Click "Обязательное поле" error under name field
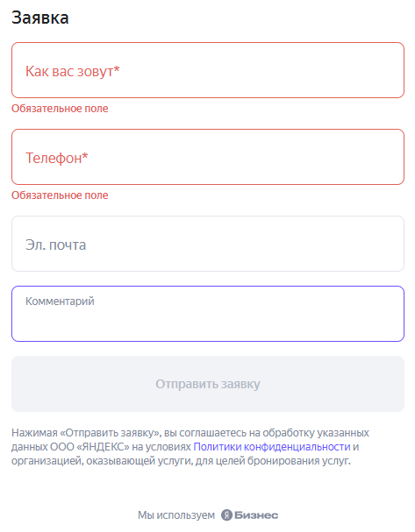The image size is (415, 532). (x=60, y=109)
